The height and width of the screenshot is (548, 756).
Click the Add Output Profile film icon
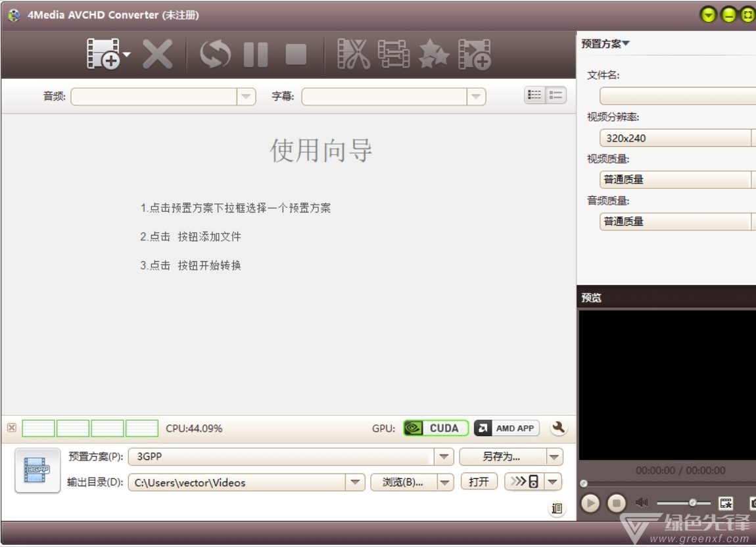[x=475, y=54]
